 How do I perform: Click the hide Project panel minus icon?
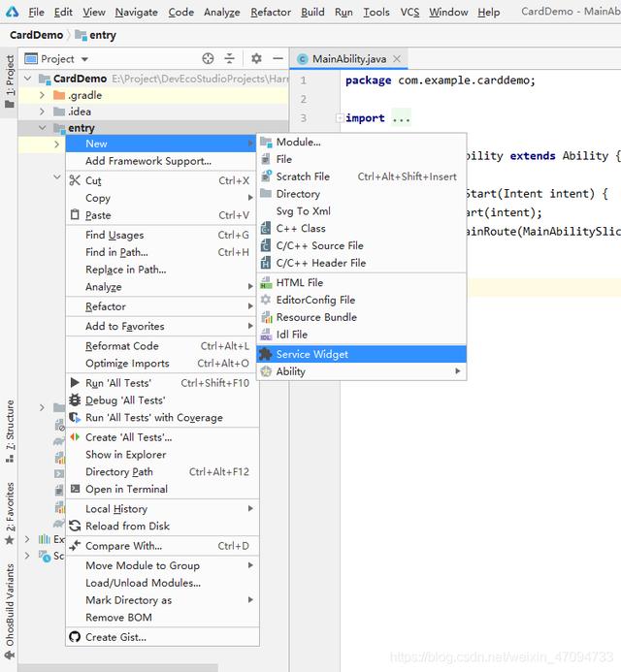point(278,59)
